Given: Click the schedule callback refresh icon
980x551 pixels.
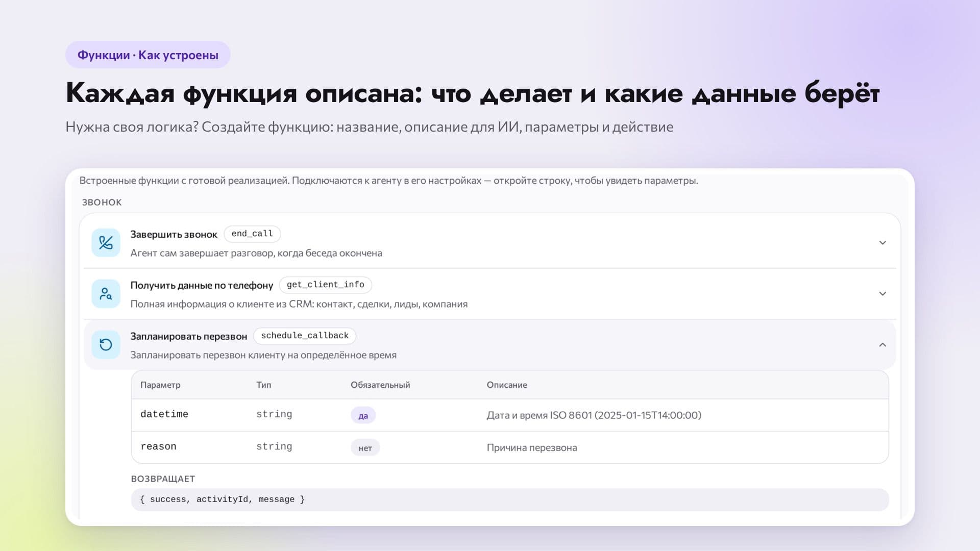Looking at the screenshot, I should point(106,345).
